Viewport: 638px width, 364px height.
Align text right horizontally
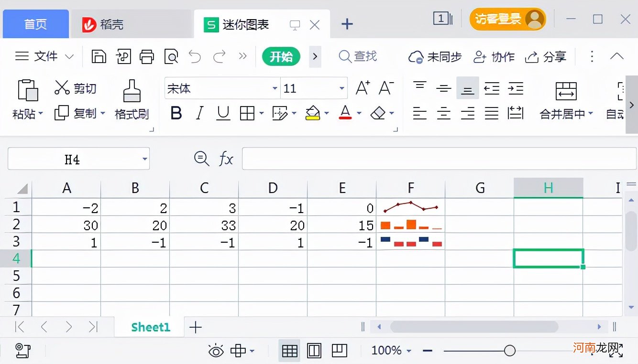coord(468,113)
